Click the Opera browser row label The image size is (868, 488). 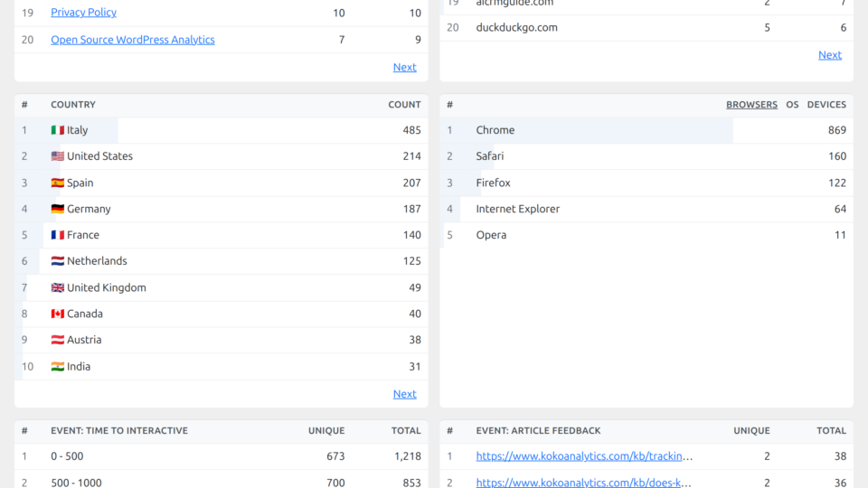click(x=491, y=235)
